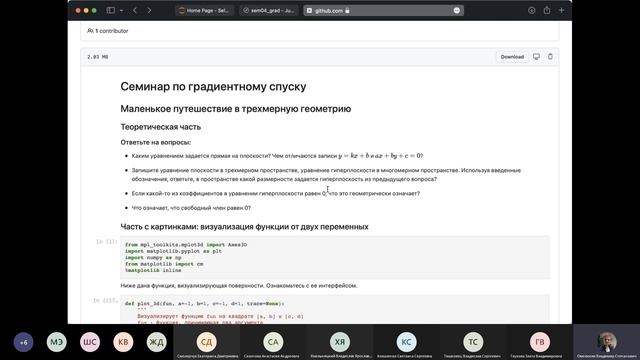This screenshot has width=640, height=360.
Task: Select the КВ participant avatar
Action: 123,342
